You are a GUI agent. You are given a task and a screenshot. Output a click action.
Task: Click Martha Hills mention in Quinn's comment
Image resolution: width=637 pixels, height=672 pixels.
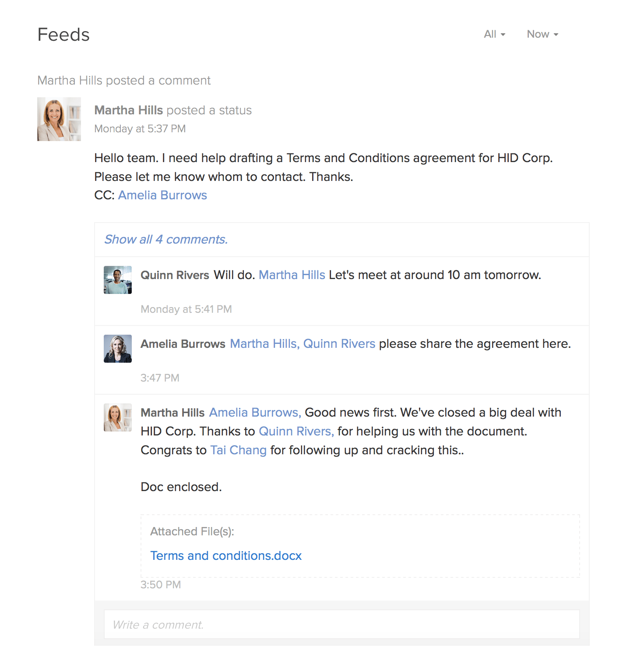tap(292, 275)
